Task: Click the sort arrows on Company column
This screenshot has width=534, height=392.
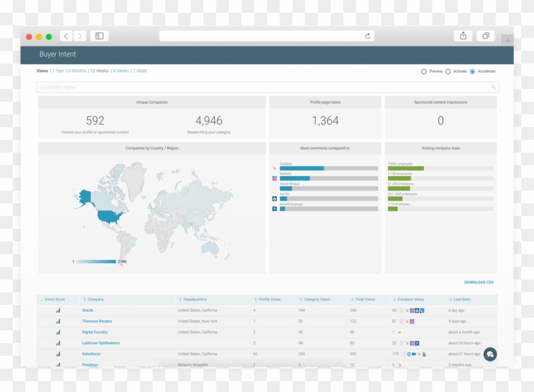Action: click(x=83, y=299)
